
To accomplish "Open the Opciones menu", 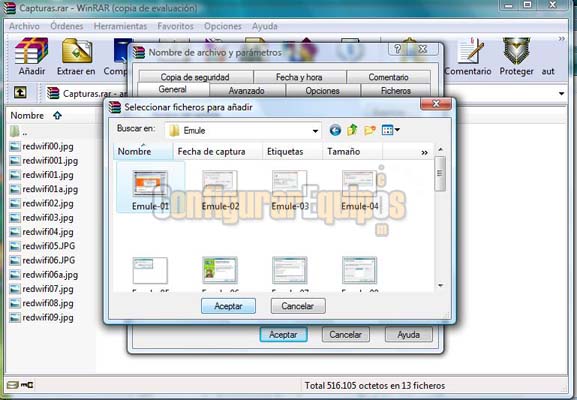I will click(223, 26).
